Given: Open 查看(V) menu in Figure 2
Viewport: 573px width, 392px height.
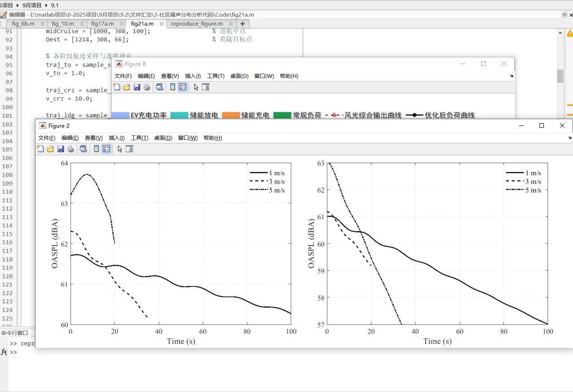Looking at the screenshot, I should pos(94,138).
